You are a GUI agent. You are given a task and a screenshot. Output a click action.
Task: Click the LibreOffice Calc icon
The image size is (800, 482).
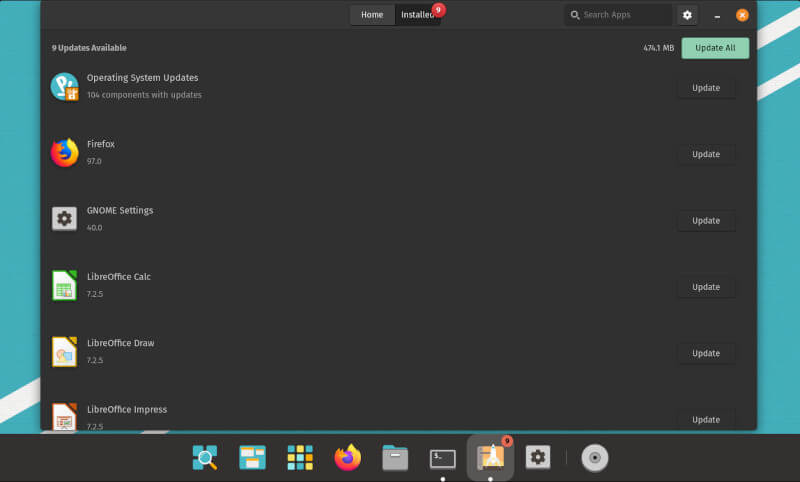(x=64, y=285)
